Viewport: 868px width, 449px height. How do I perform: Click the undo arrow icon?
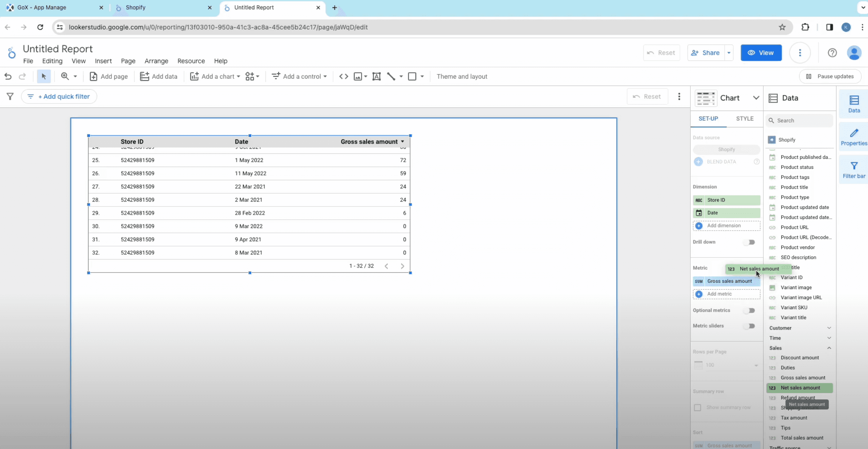(x=8, y=76)
